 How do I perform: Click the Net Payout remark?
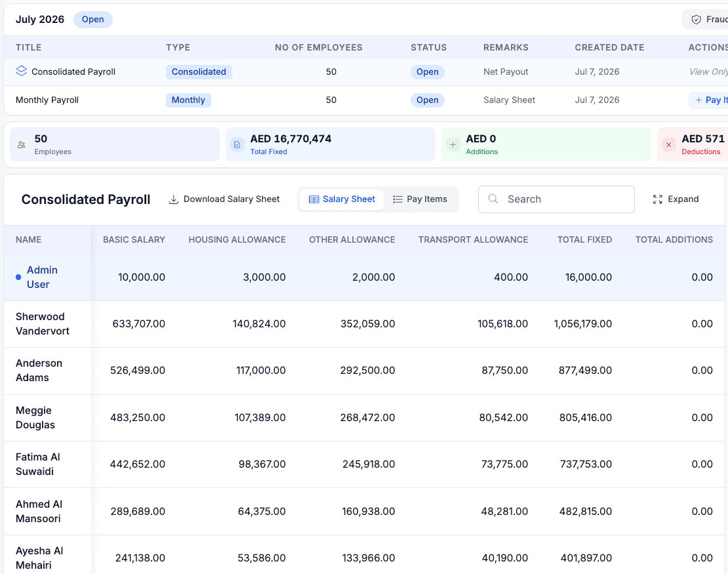(x=506, y=72)
